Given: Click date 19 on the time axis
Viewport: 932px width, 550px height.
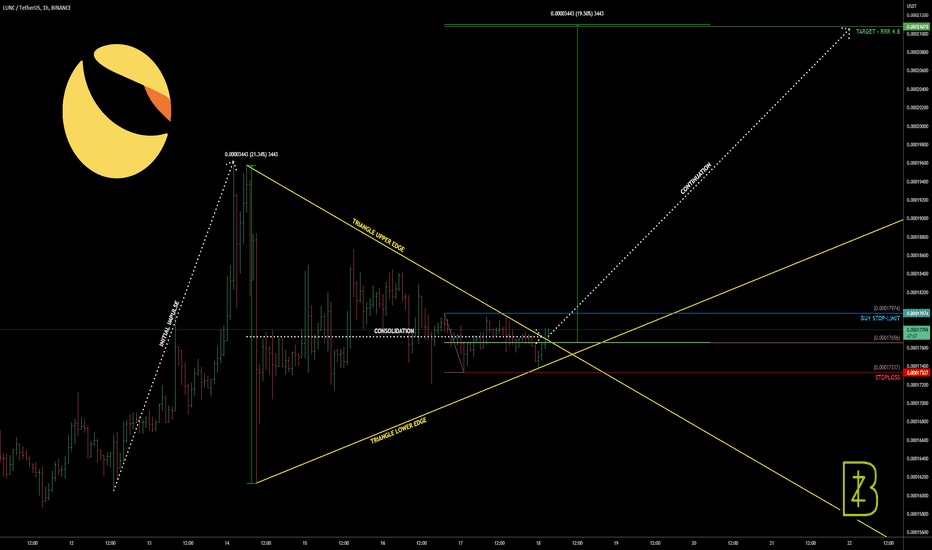Looking at the screenshot, I should point(616,543).
